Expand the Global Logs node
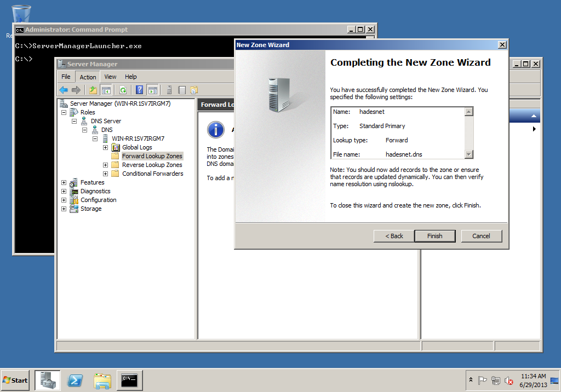The image size is (561, 392). click(x=105, y=147)
